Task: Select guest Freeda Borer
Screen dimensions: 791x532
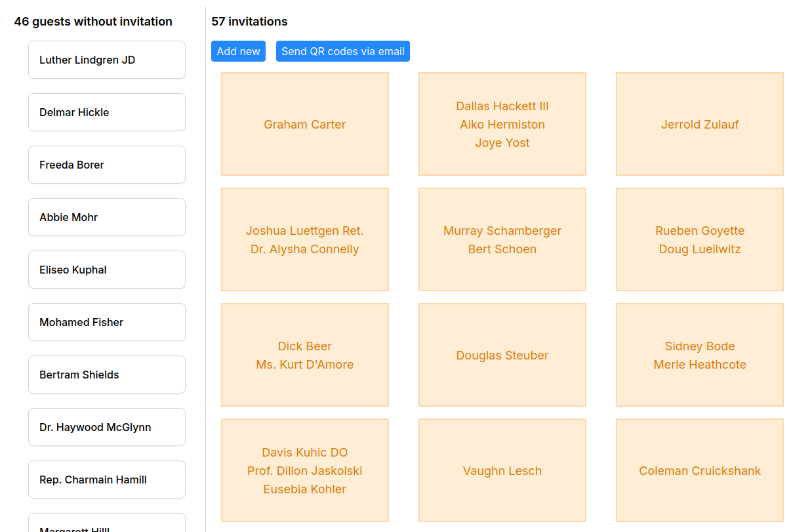Action: 106,165
